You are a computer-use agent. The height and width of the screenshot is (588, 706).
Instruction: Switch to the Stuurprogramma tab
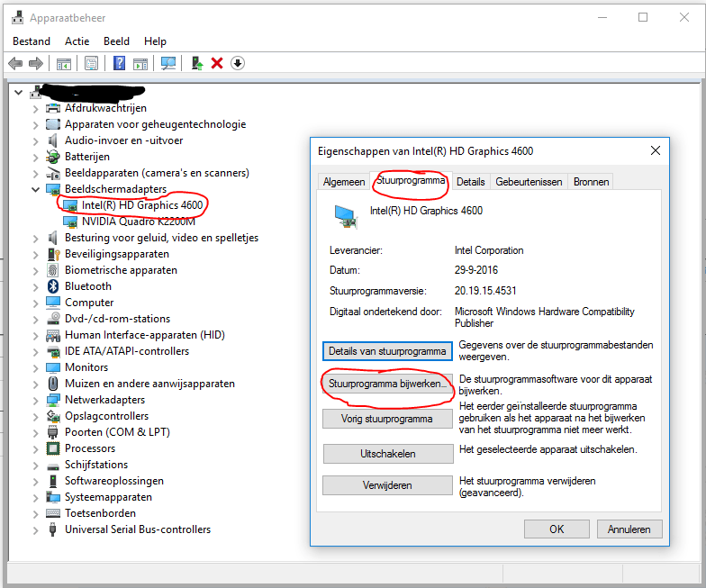pyautogui.click(x=411, y=180)
